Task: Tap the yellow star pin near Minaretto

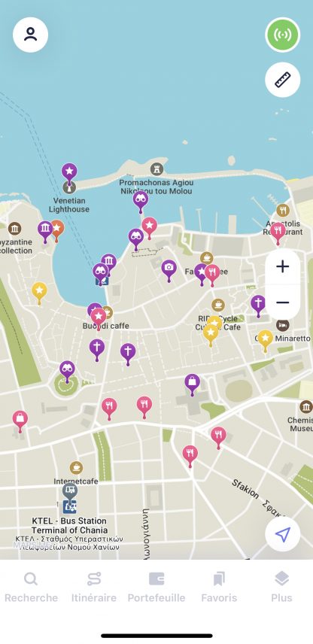Action: pyautogui.click(x=266, y=339)
